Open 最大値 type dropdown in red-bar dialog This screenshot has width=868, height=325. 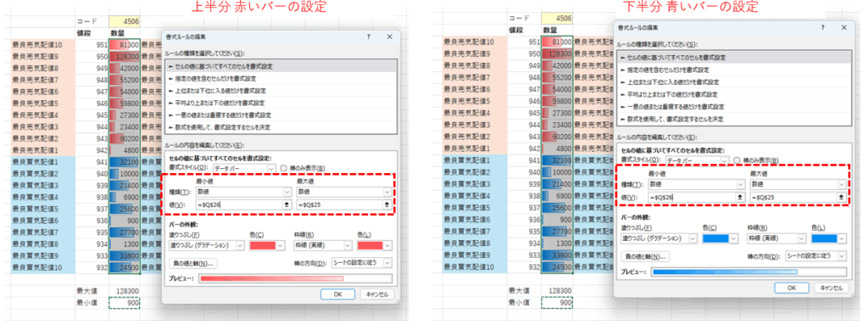pos(344,192)
